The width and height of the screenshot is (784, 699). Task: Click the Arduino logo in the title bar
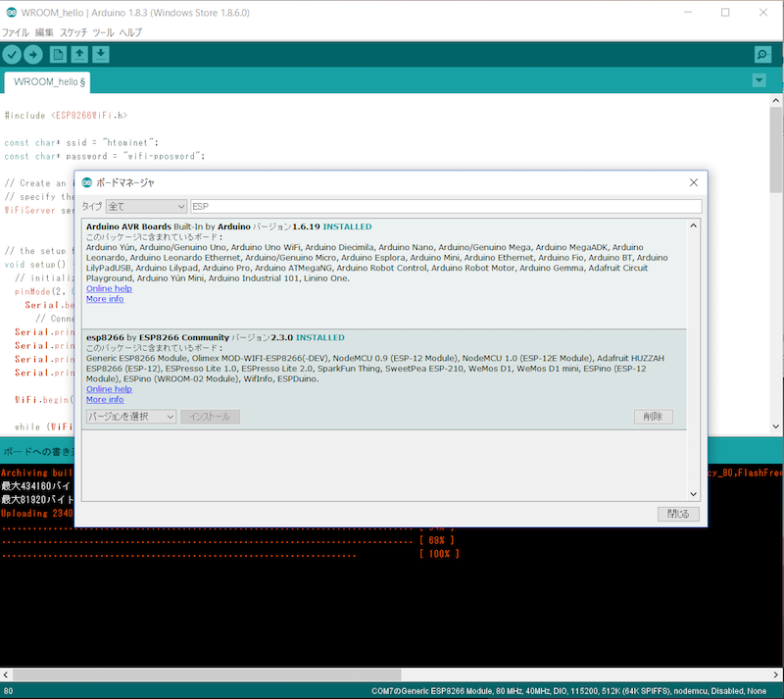coord(11,13)
